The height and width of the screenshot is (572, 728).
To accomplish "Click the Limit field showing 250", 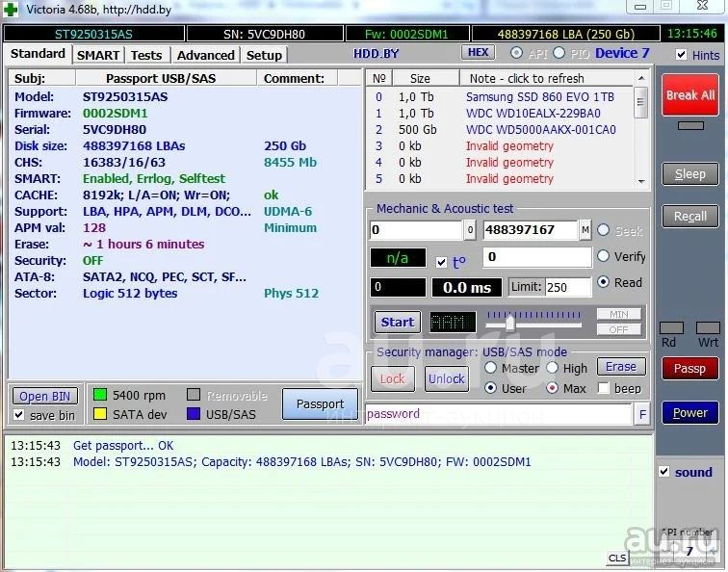I will coord(567,287).
